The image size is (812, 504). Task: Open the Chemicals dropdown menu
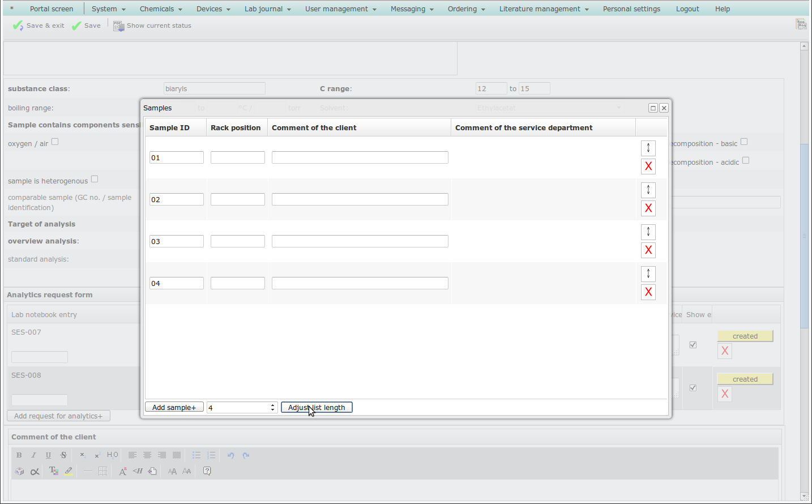161,9
